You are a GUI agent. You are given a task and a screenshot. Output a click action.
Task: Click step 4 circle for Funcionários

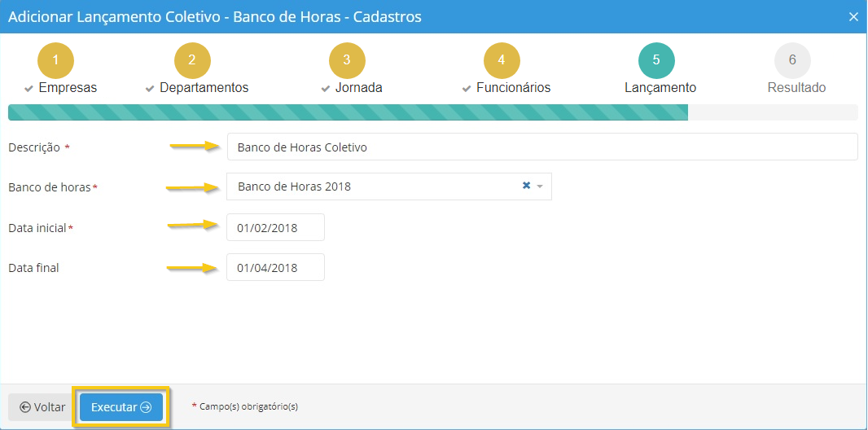(x=502, y=60)
